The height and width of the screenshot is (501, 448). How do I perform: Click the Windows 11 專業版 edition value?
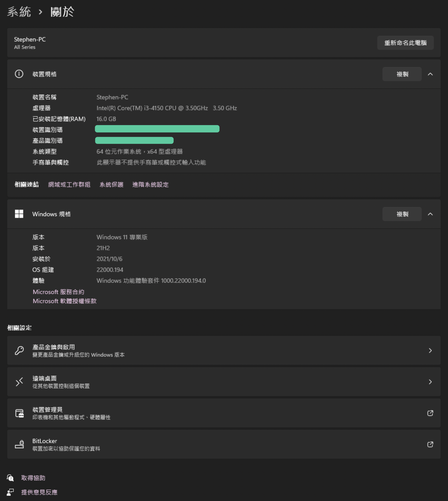(122, 237)
